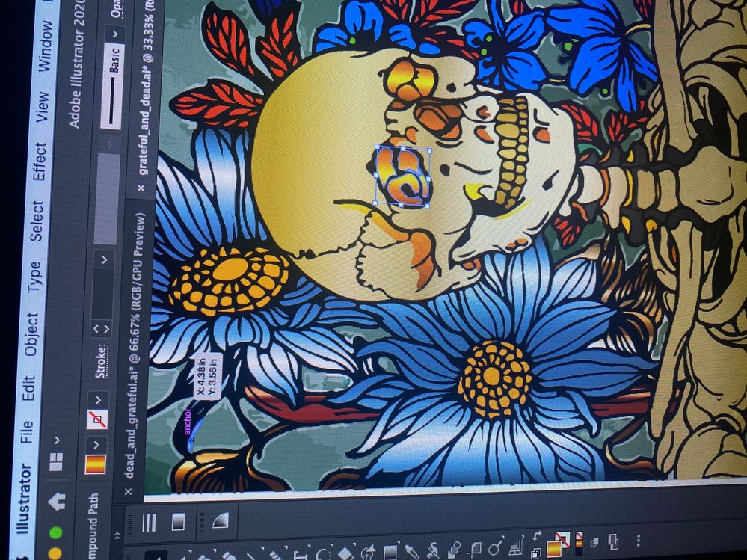Go to the Illustrator Home screen icon
The height and width of the screenshot is (560, 747).
coord(57,500)
